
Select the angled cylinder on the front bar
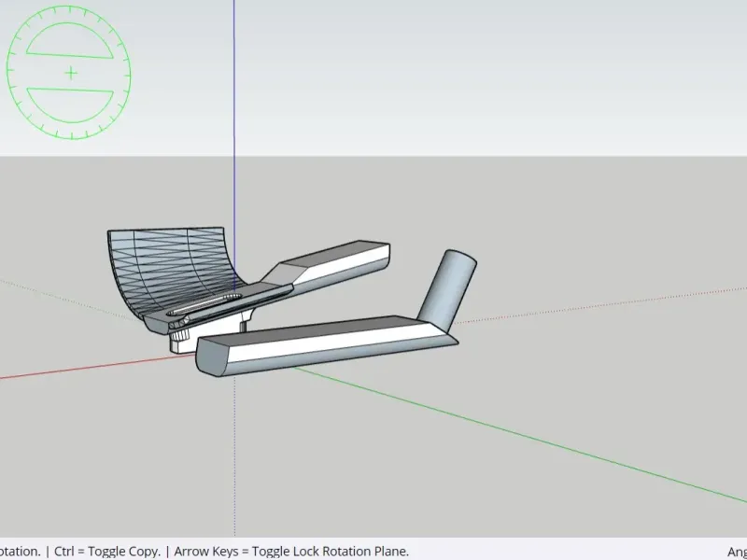447,290
